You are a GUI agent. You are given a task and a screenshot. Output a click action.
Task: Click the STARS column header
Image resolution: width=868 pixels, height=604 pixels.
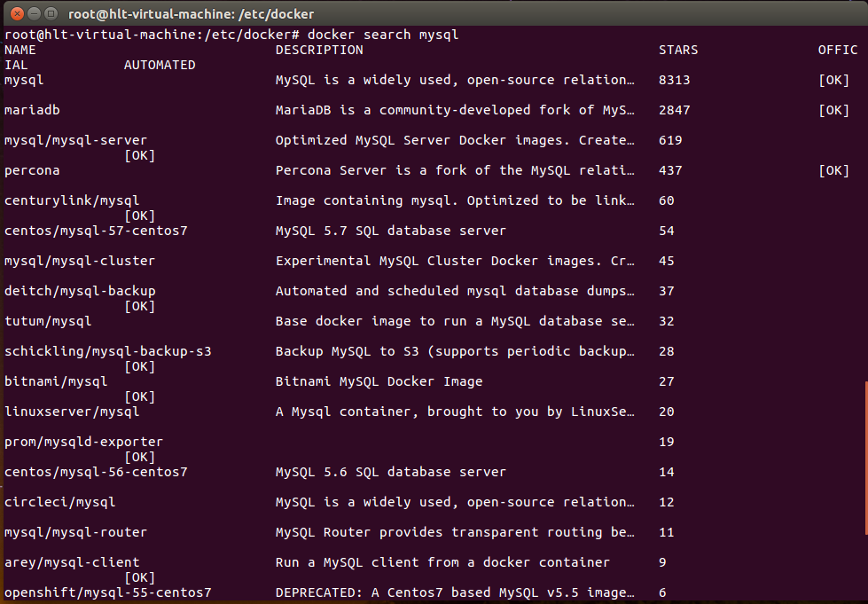coord(677,50)
